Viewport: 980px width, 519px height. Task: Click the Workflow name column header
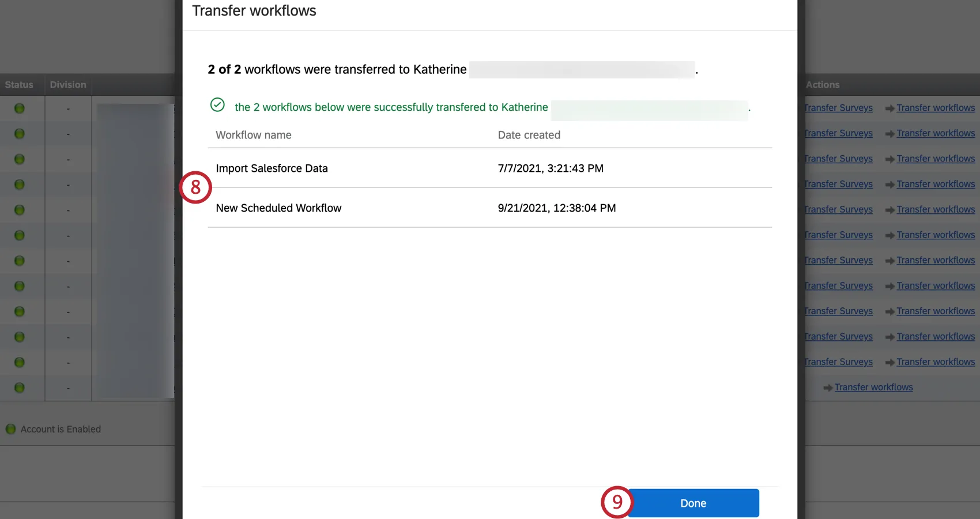click(x=254, y=135)
